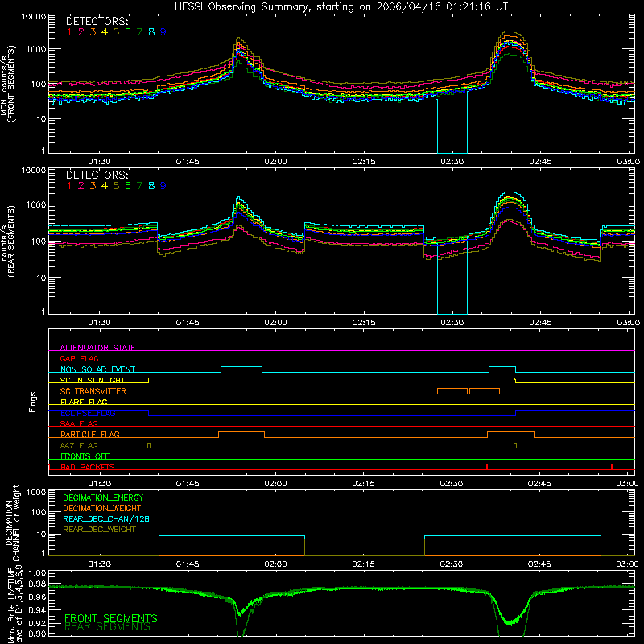Click DETECTORS: heading in front segments plot
Image resolution: width=644 pixels, height=644 pixels.
(97, 21)
